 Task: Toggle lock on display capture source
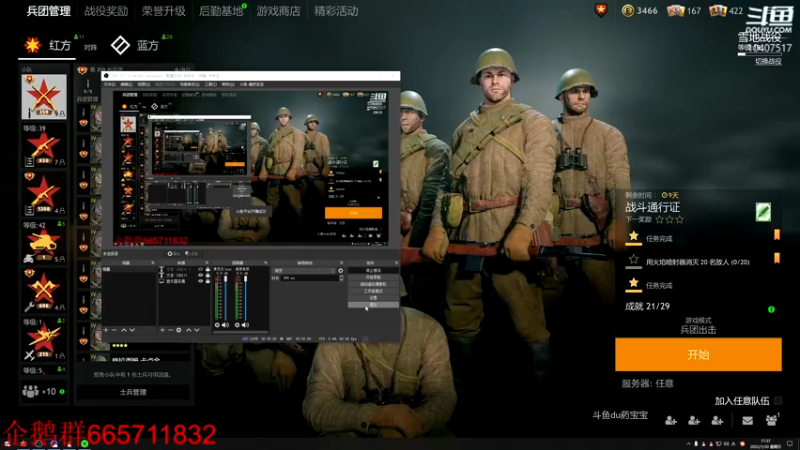click(x=207, y=281)
